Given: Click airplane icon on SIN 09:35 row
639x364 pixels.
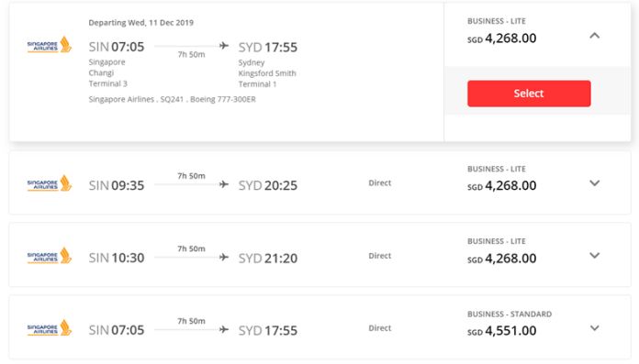Looking at the screenshot, I should [x=224, y=184].
